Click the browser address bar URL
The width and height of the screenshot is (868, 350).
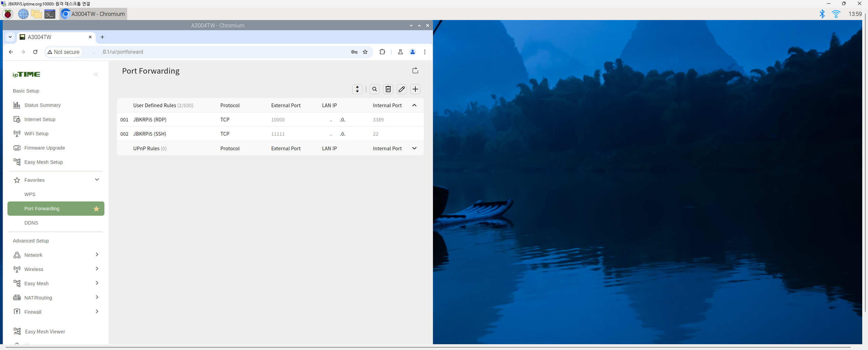coord(203,52)
